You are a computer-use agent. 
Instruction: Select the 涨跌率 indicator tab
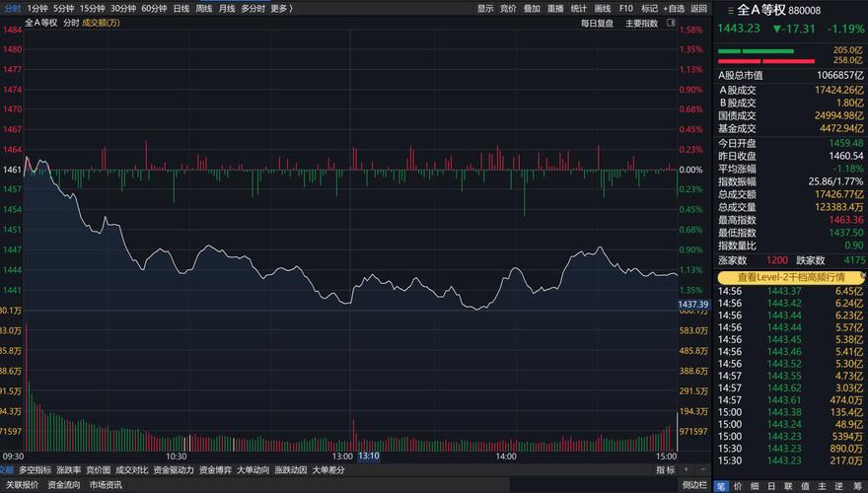(x=69, y=469)
